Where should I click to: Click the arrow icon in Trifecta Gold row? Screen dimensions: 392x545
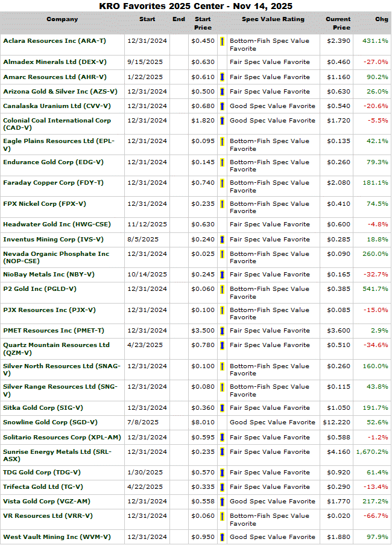click(x=222, y=487)
